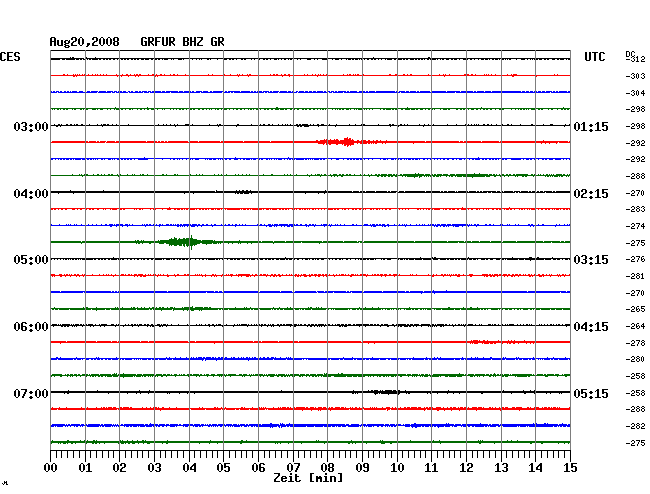Click the 02 minute axis label
This screenshot has height=494, width=650.
tap(119, 468)
